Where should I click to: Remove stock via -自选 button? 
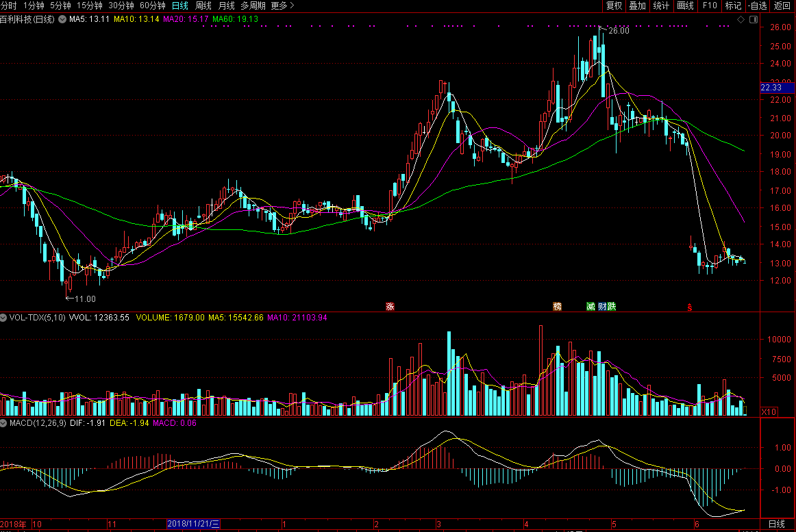(x=757, y=5)
